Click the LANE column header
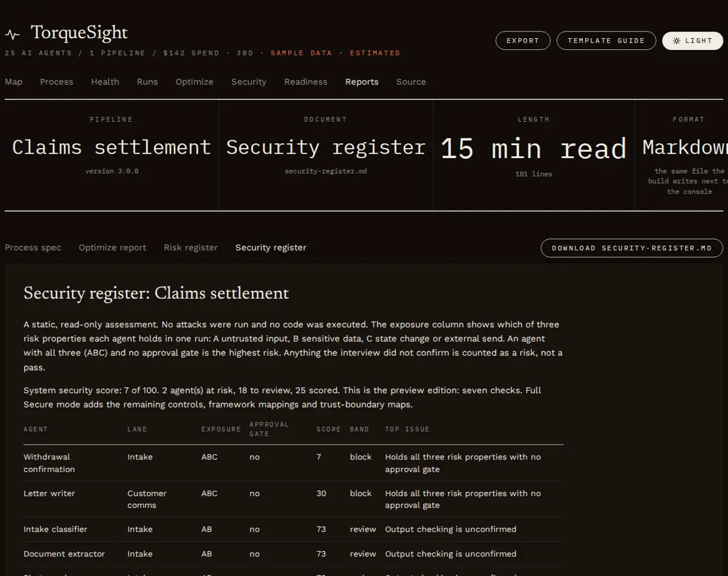728x576 pixels. pos(137,429)
